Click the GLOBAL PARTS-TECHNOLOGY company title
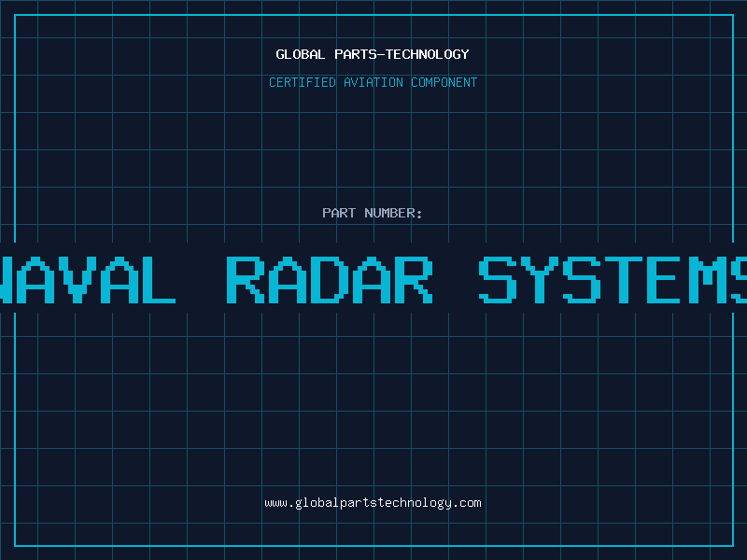This screenshot has width=747, height=560. pos(373,54)
